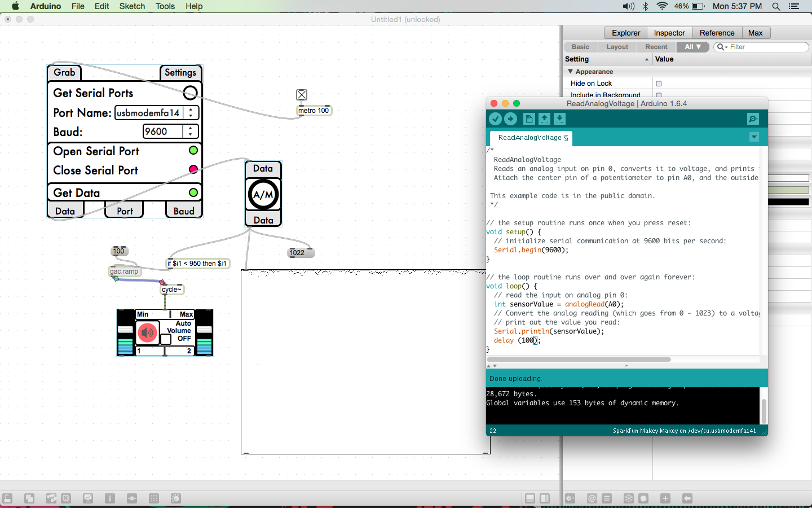The image size is (812, 508).
Task: Click the gear icon in inspector bottom bar
Action: pos(570,498)
